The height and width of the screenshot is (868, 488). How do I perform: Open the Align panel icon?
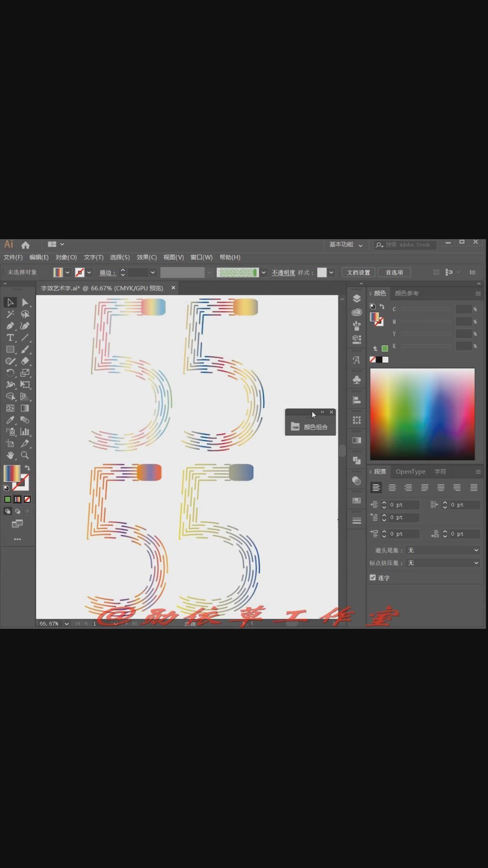pos(357,400)
